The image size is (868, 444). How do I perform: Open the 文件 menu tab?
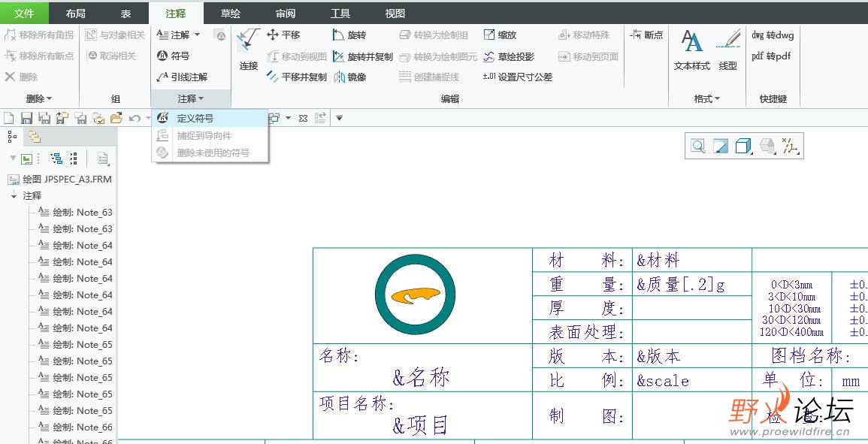pyautogui.click(x=24, y=14)
